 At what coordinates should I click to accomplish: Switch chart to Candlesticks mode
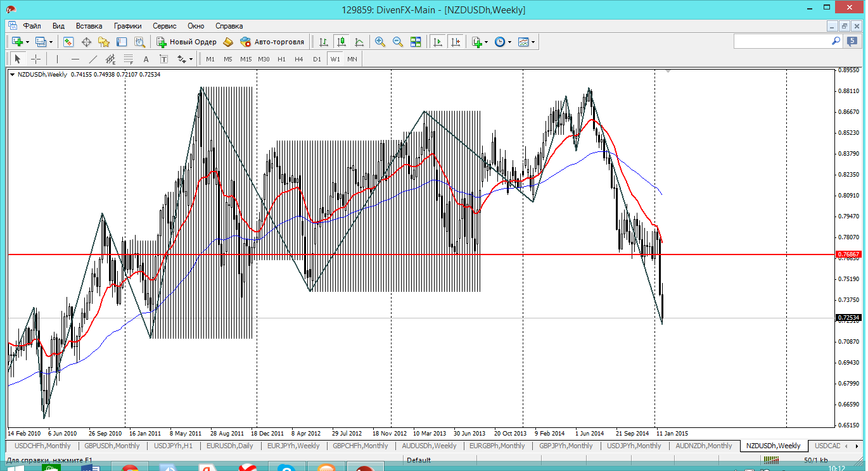coord(341,42)
